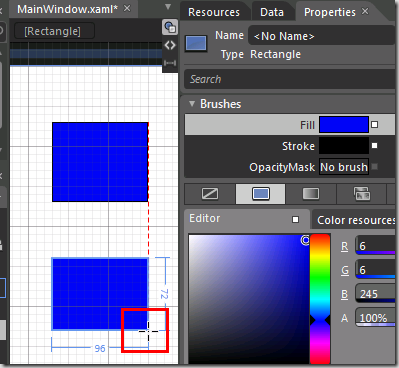Open the Data panel tab

point(272,12)
